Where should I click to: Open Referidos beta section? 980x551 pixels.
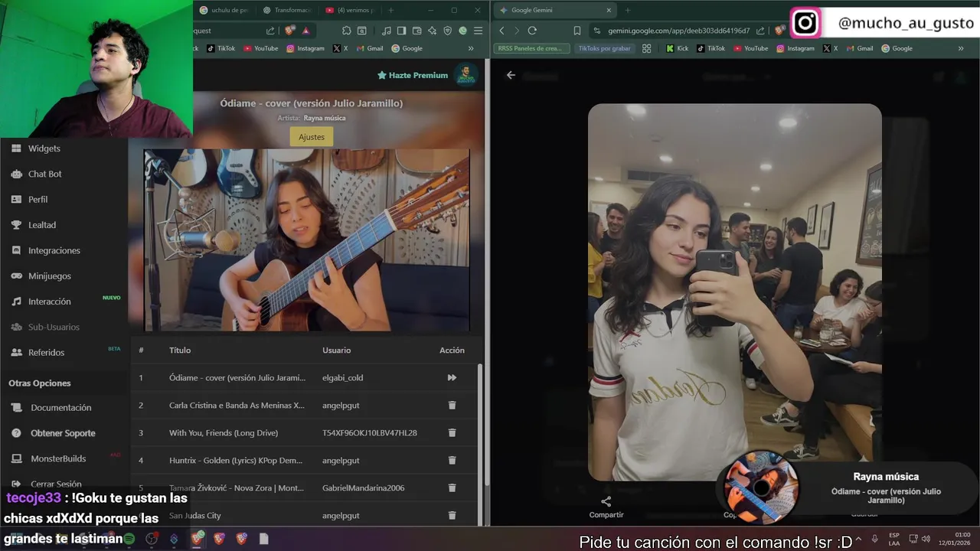point(46,352)
